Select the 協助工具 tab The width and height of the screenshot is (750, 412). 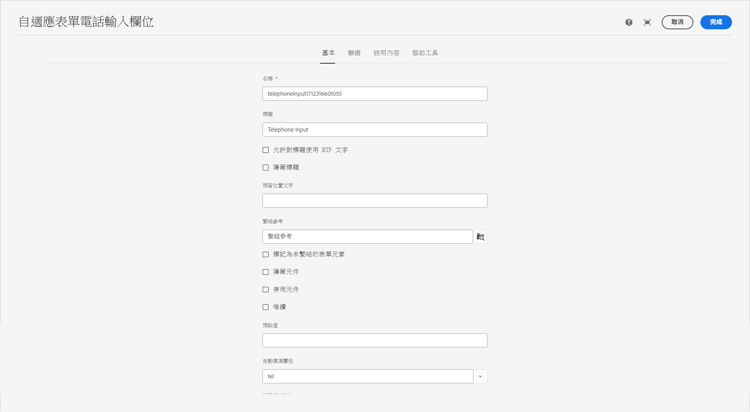coord(425,53)
